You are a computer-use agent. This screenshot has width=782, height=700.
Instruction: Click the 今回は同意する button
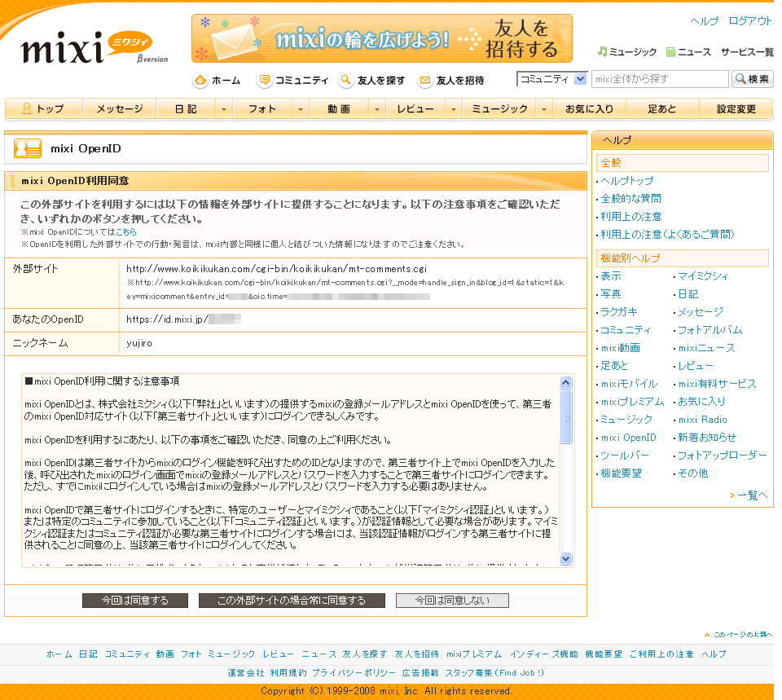tap(135, 601)
